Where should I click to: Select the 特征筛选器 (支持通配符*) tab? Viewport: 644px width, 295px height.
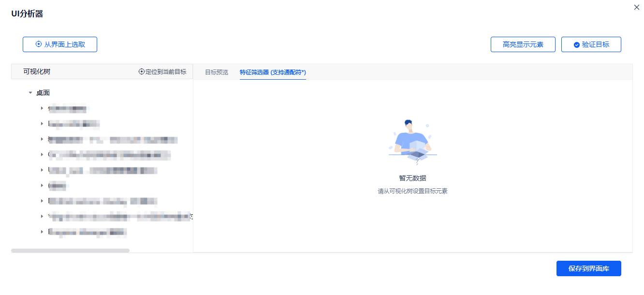tap(273, 72)
